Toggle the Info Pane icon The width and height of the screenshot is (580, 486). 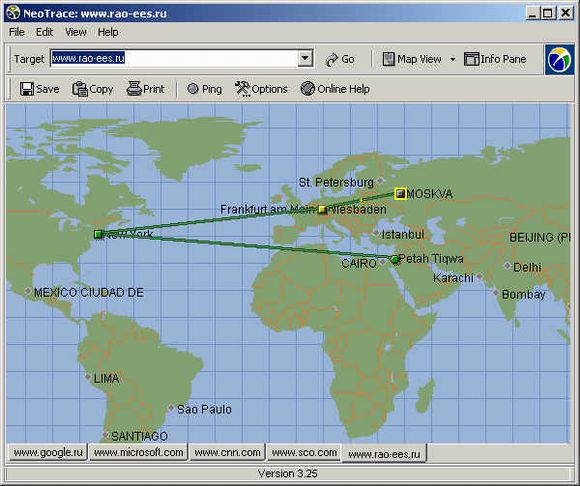(471, 59)
